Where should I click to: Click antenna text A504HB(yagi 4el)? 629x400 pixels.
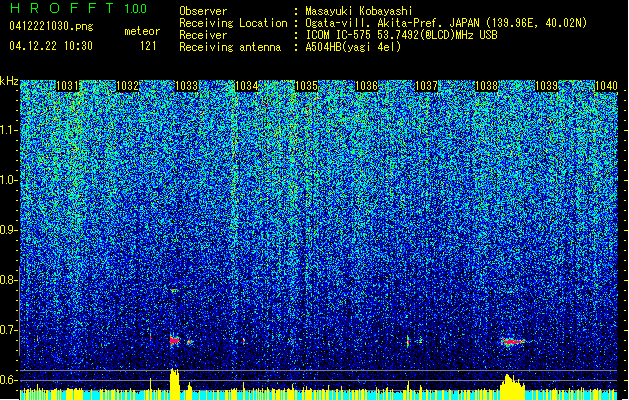click(353, 47)
